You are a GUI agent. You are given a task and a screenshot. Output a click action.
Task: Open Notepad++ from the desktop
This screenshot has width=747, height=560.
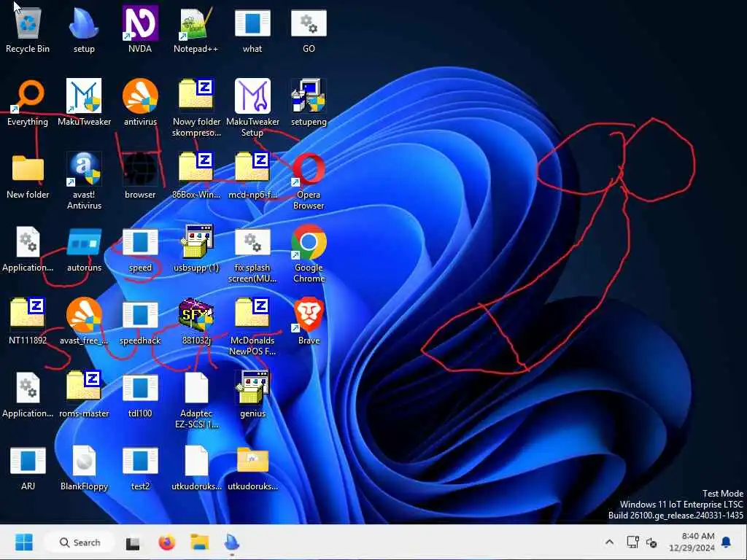coord(196,29)
